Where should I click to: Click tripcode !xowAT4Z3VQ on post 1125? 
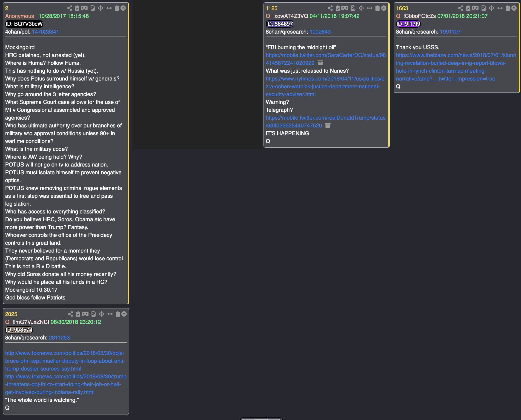click(x=290, y=16)
